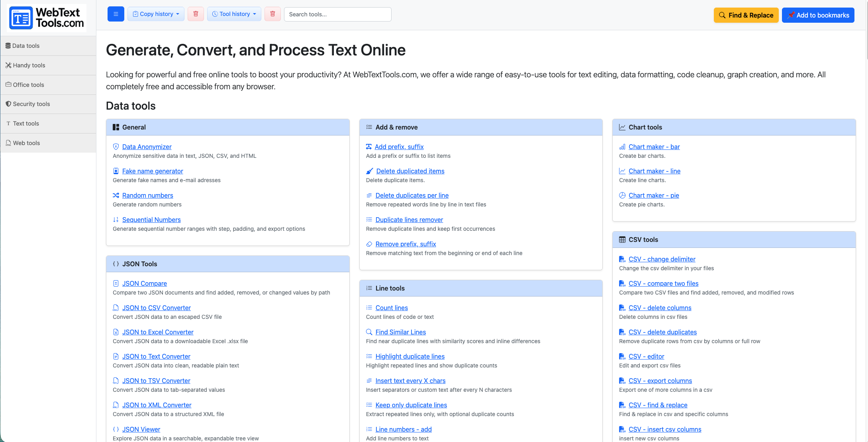Viewport: 868px width, 442px height.
Task: Delete copy history with first trash icon
Action: tap(196, 14)
